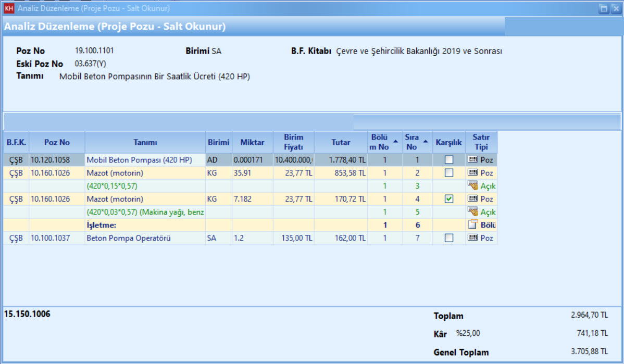Click Poz row-type icon for Mazot 7.182 KG
This screenshot has width=624, height=364.
[473, 199]
